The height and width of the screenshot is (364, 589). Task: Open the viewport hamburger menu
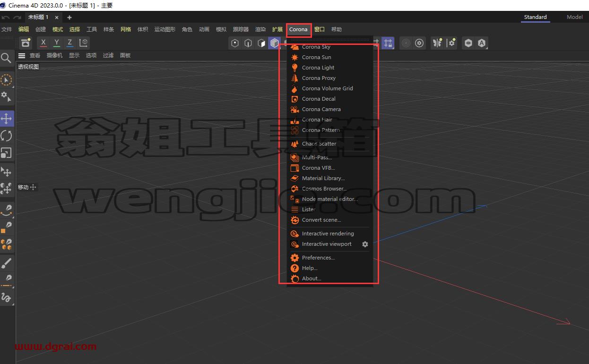[x=22, y=55]
